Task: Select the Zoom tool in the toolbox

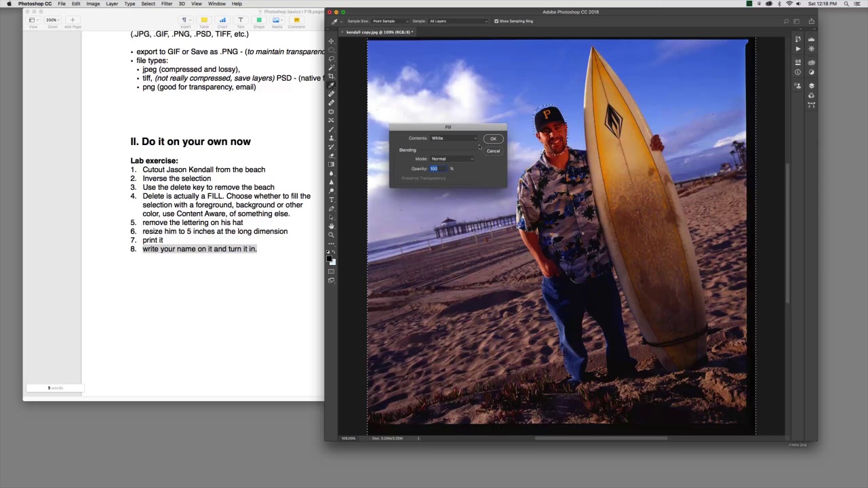Action: click(x=331, y=235)
